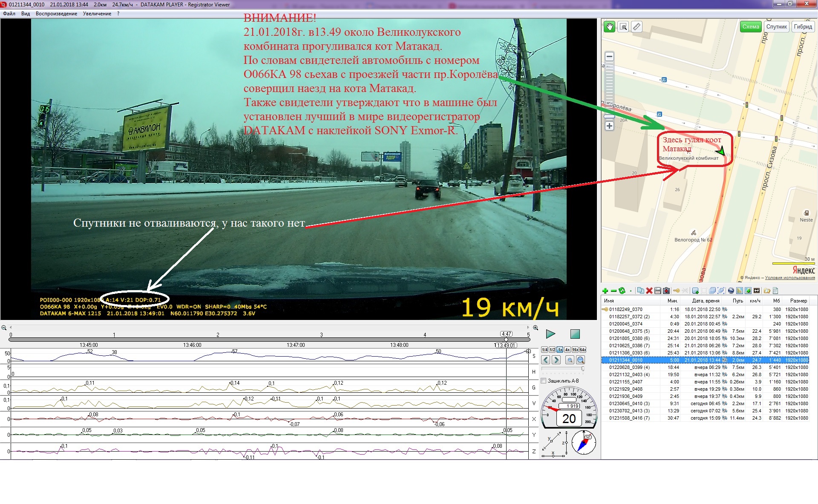Click the green plus add-file icon
The image size is (818, 504).
(605, 291)
